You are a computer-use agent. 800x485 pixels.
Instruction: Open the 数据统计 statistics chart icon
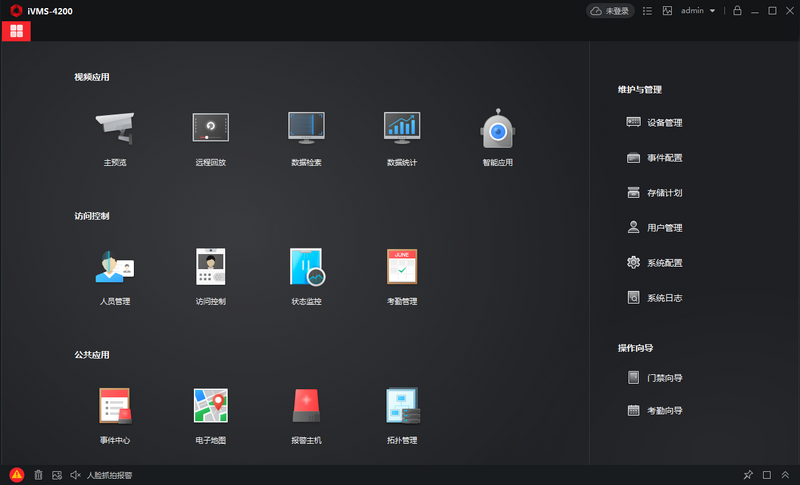402,127
